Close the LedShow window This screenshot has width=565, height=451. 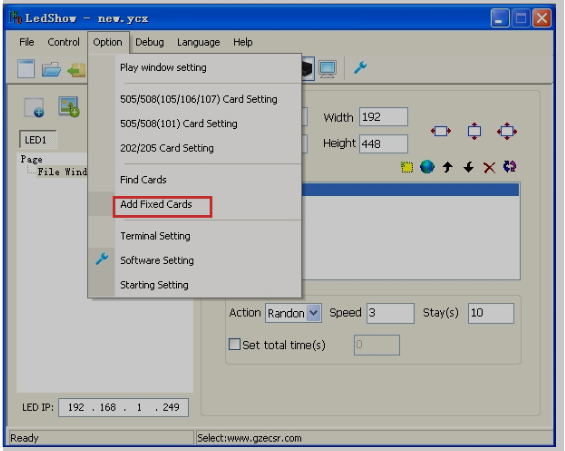542,18
